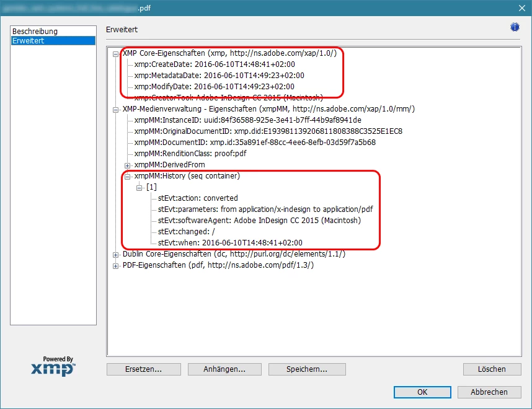The image size is (532, 409).
Task: Select xmp:CreateDate row
Action: (x=215, y=64)
